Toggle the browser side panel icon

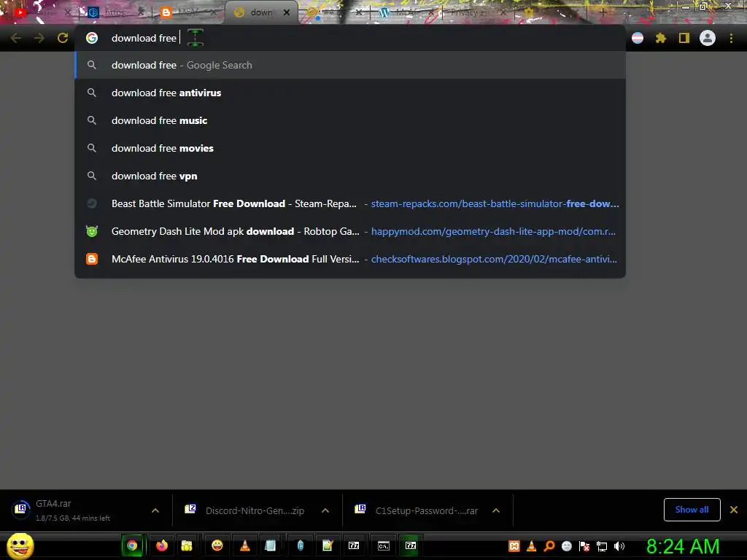tap(684, 38)
